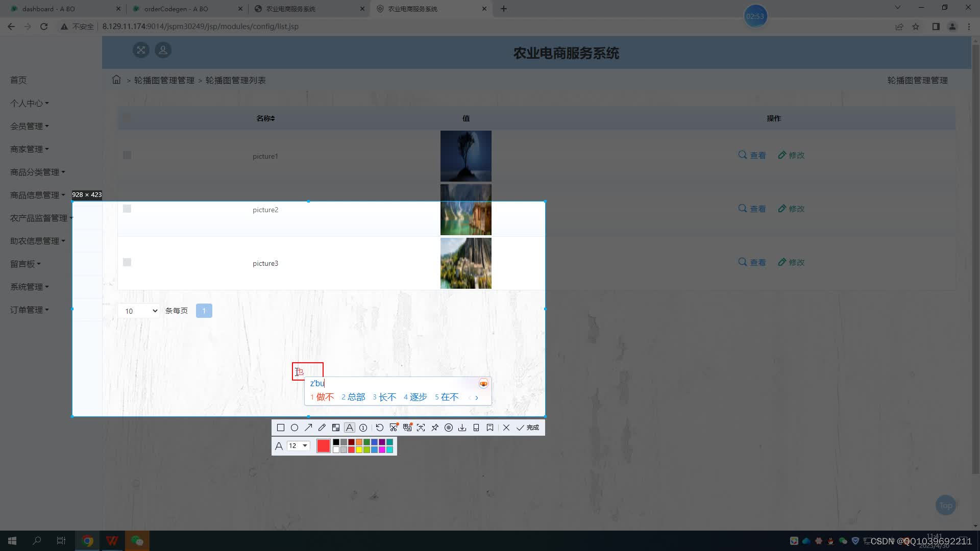The height and width of the screenshot is (551, 980).
Task: Expand the 商品信息管理 sidebar menu
Action: pyautogui.click(x=38, y=195)
